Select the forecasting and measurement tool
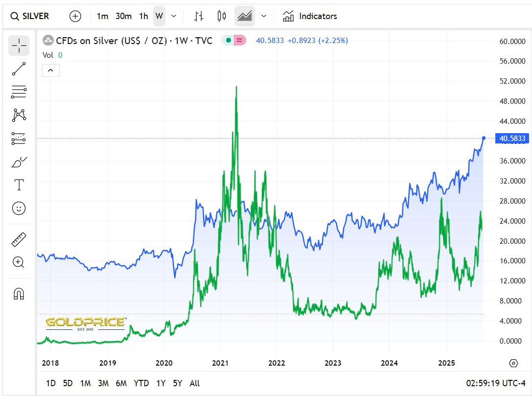Image resolution: width=532 pixels, height=396 pixels. [x=19, y=139]
